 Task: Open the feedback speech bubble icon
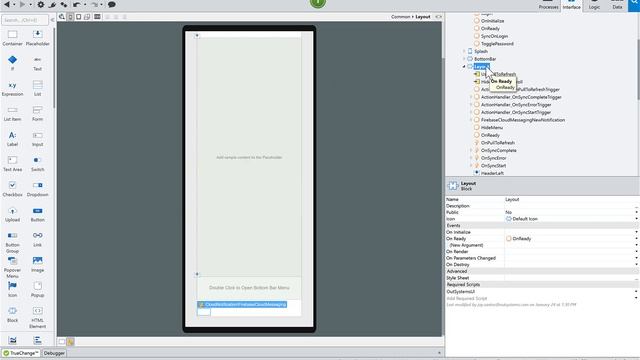[x=111, y=4]
